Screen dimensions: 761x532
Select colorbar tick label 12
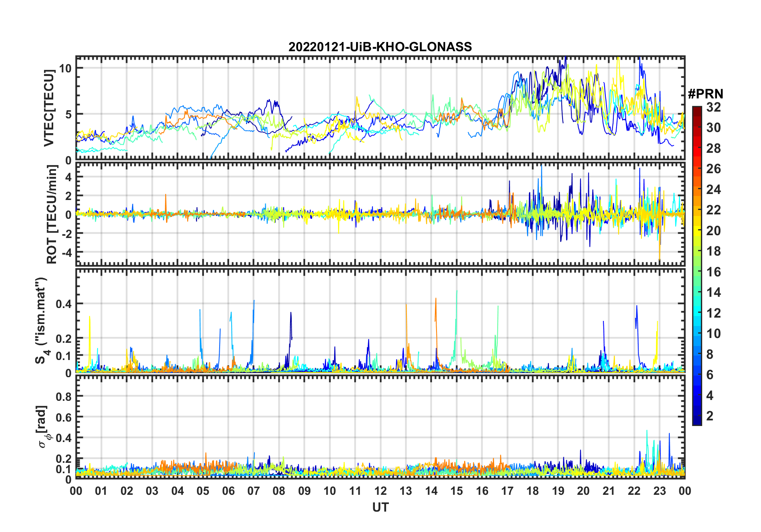click(713, 313)
